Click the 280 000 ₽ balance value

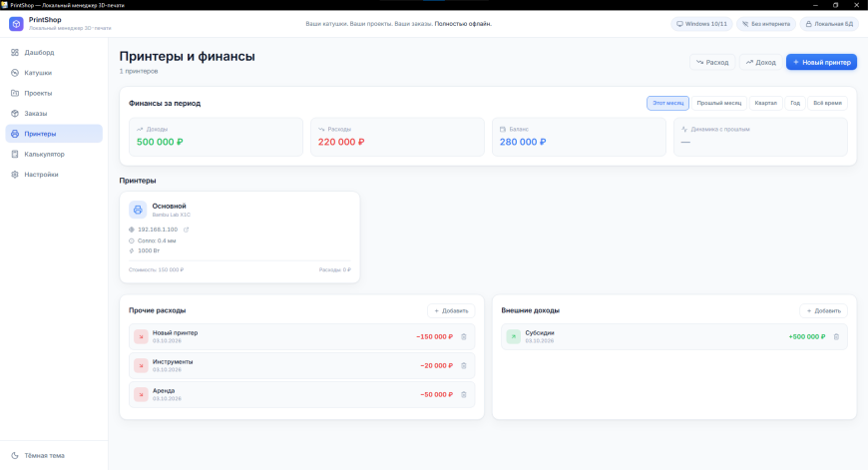click(523, 142)
